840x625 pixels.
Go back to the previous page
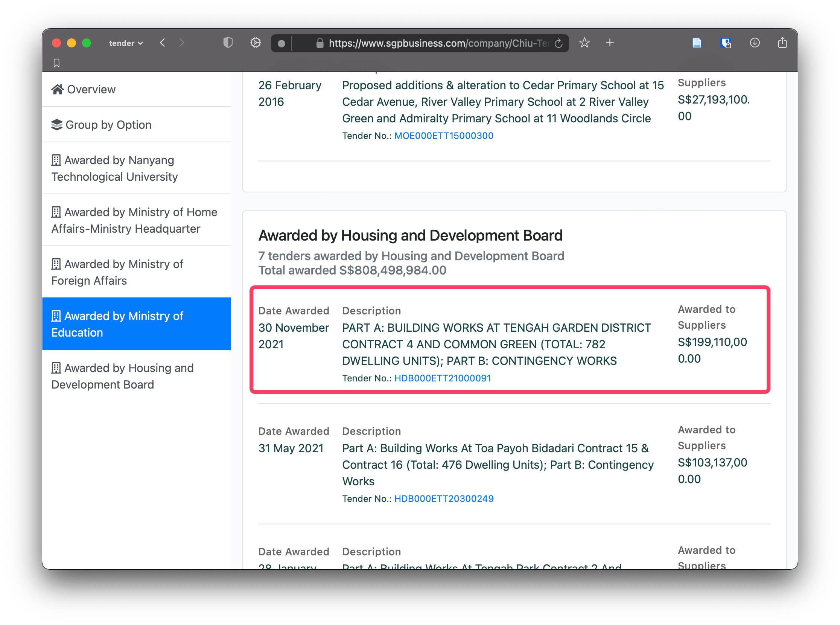point(163,43)
